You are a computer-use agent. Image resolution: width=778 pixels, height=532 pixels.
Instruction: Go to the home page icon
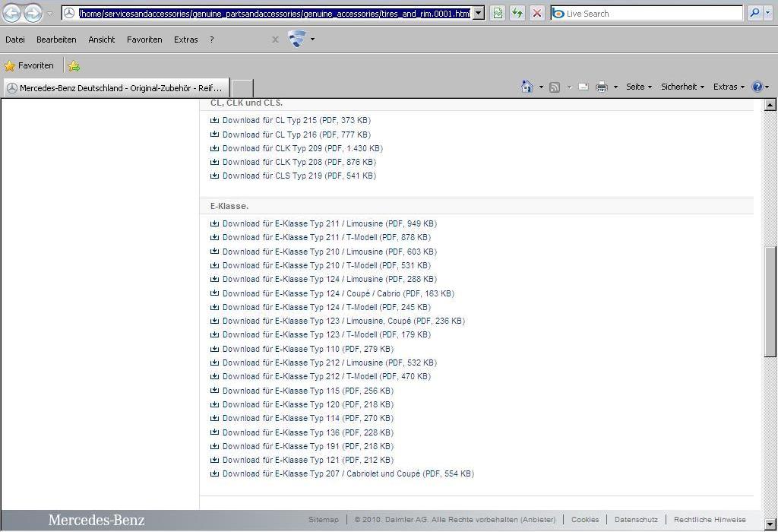point(527,87)
